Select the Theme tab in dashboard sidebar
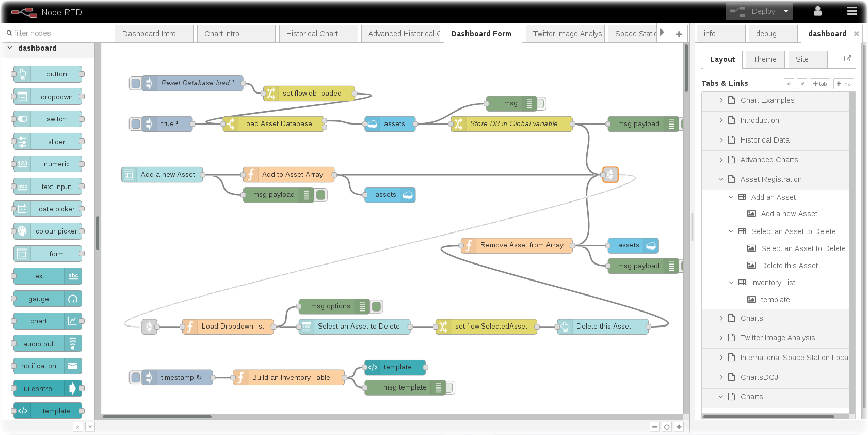 click(x=764, y=59)
